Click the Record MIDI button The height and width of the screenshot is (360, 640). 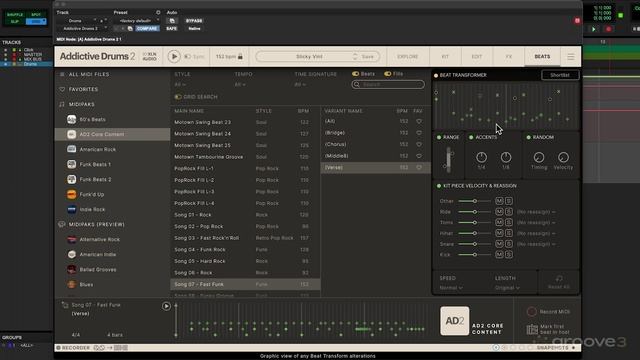tap(549, 312)
